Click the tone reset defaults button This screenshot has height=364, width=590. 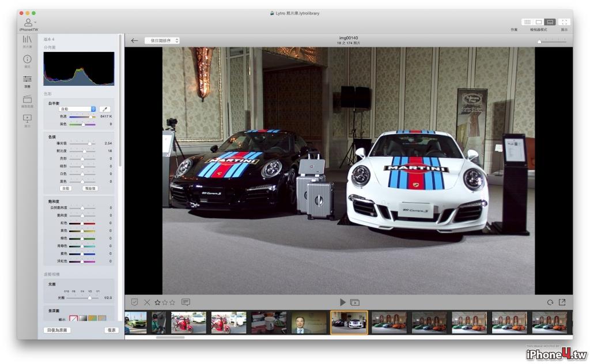click(90, 188)
